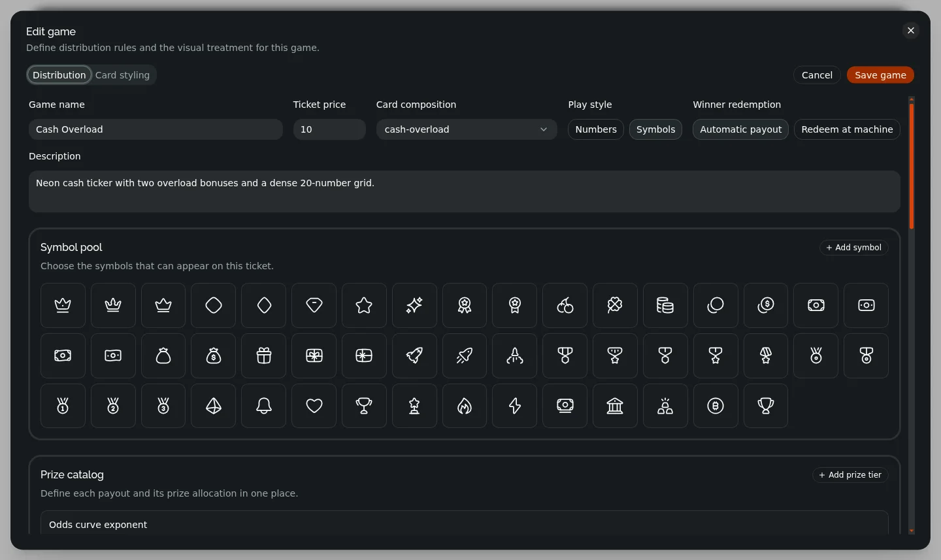941x560 pixels.
Task: Switch to the Card styling tab
Action: point(123,75)
